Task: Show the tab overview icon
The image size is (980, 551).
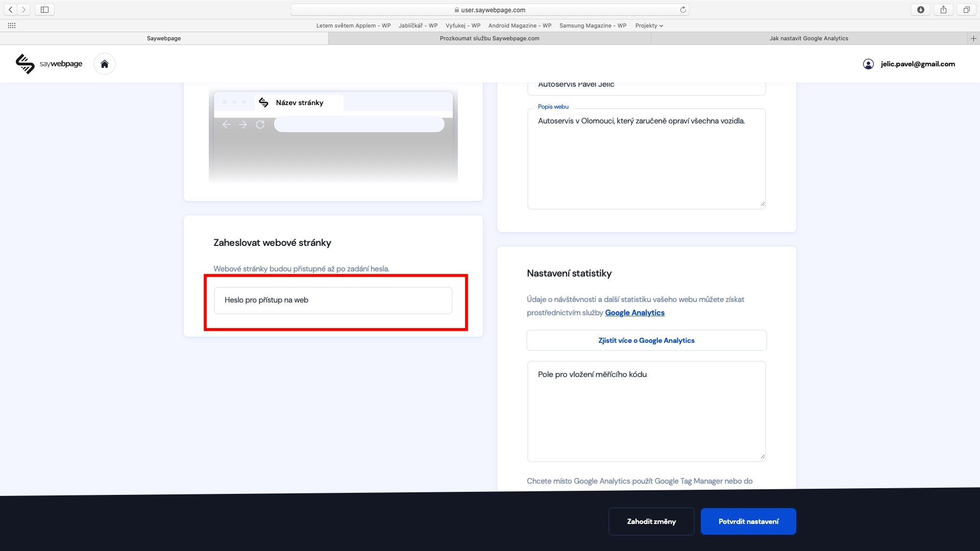Action: point(966,10)
